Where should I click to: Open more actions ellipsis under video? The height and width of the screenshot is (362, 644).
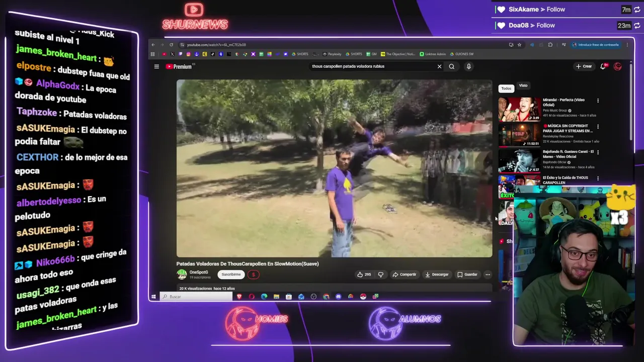click(488, 275)
